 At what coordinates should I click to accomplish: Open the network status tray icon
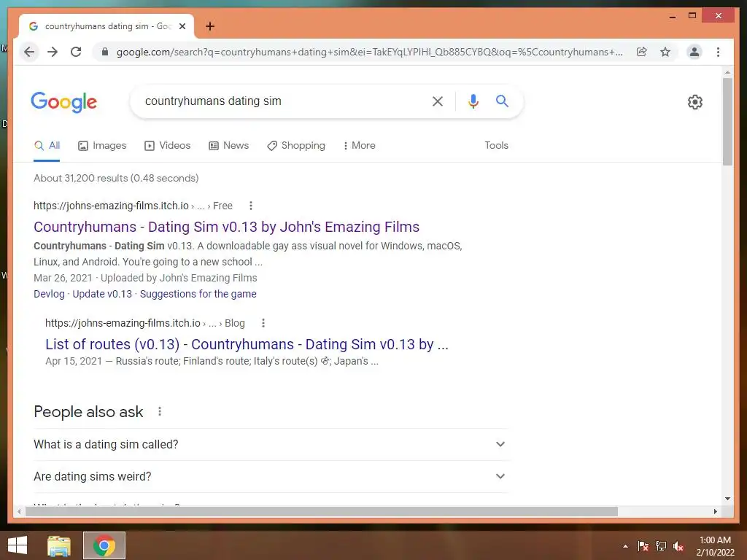point(661,546)
